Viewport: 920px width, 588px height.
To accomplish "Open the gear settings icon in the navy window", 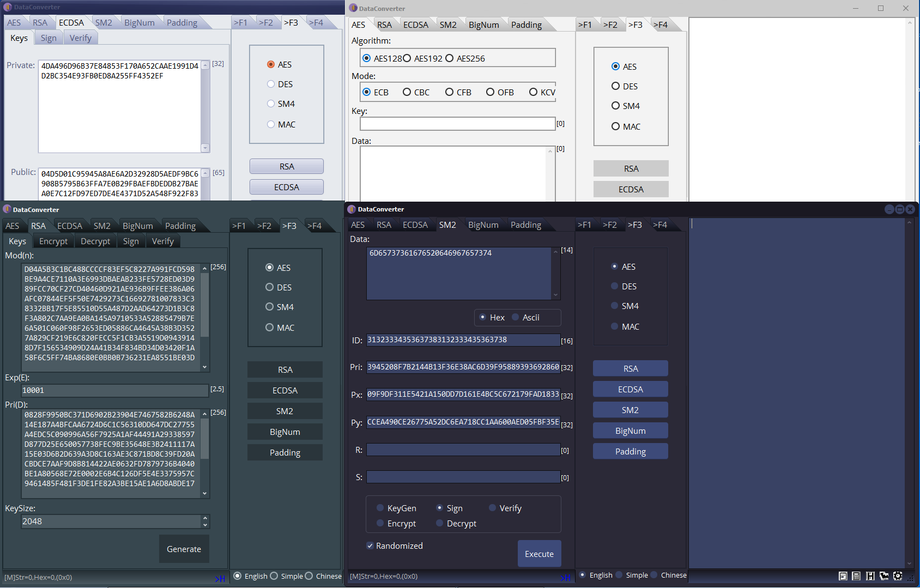I will click(898, 576).
